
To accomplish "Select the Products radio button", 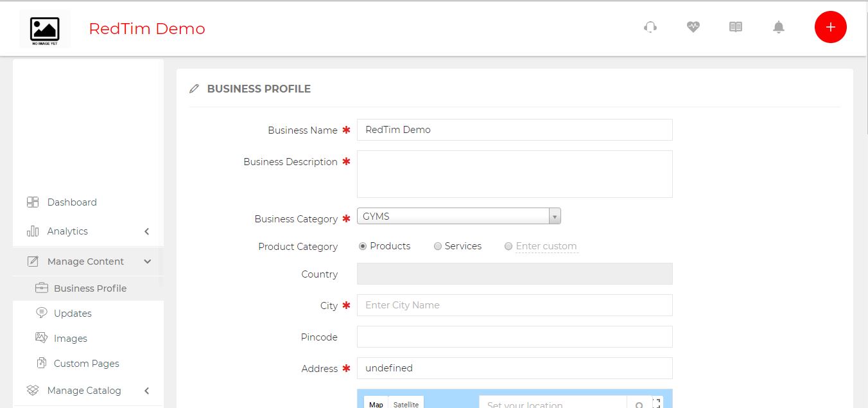I will click(x=363, y=246).
